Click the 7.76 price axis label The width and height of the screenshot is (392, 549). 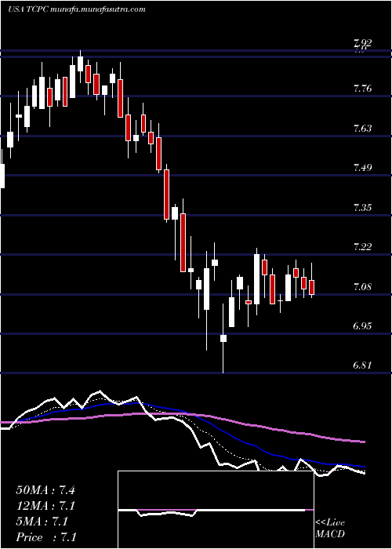point(362,89)
